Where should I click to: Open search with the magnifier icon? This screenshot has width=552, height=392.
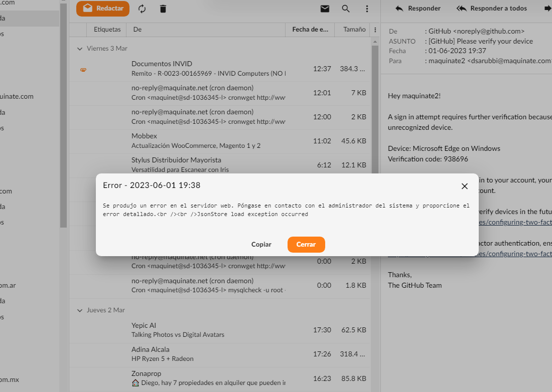(346, 9)
